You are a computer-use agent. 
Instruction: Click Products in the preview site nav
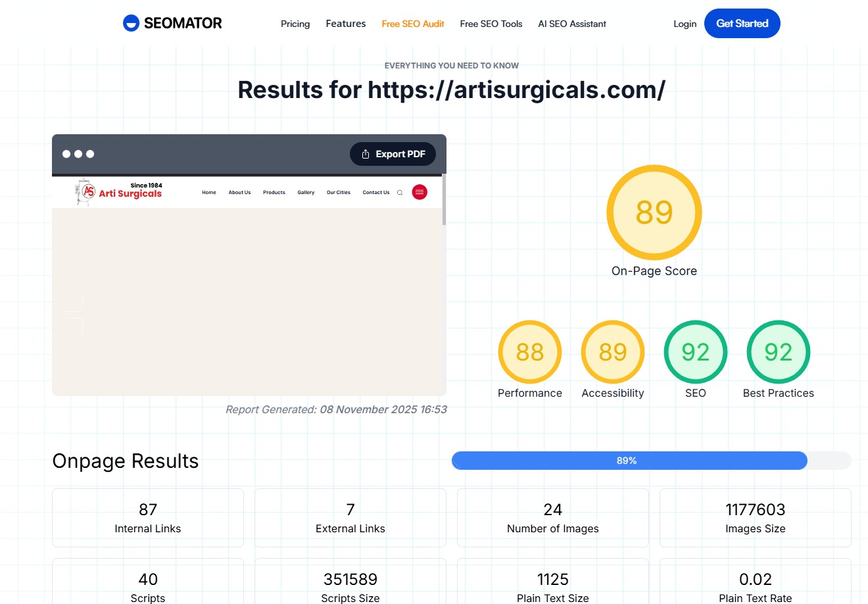(274, 193)
